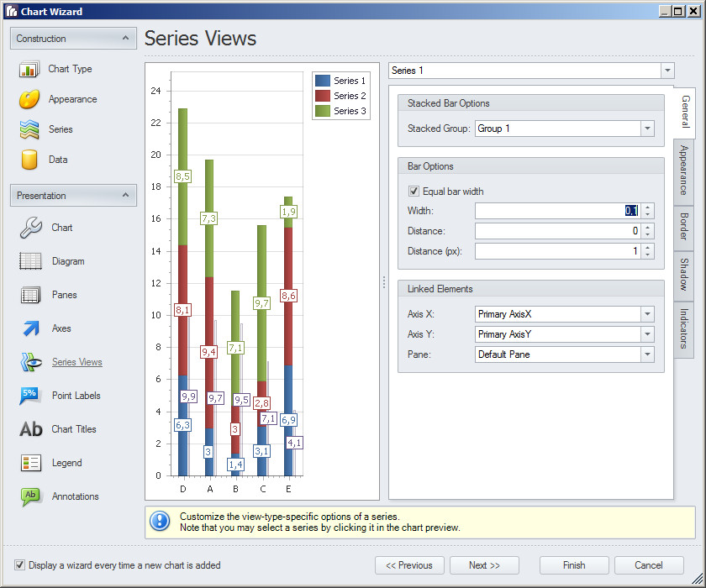This screenshot has width=706, height=588.
Task: Open the Axis Y dropdown
Action: 647,334
